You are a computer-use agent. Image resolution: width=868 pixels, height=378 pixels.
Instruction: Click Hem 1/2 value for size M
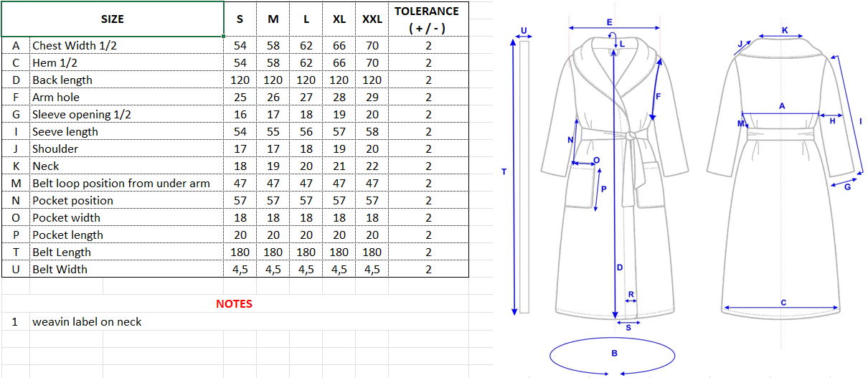point(273,62)
